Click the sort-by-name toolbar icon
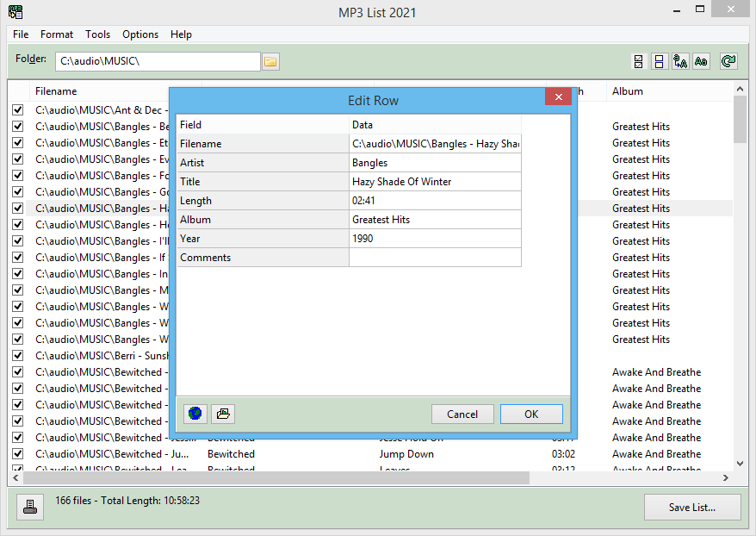This screenshot has height=536, width=756. [x=680, y=61]
